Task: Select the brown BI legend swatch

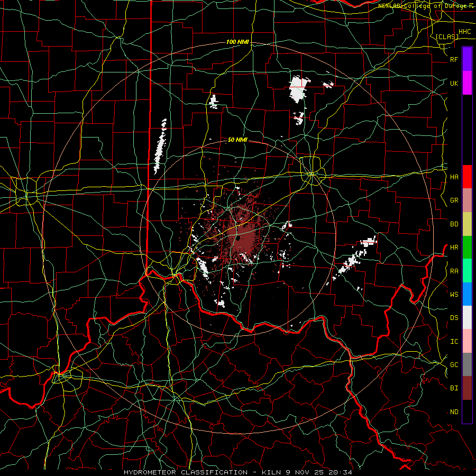Action: point(467,388)
